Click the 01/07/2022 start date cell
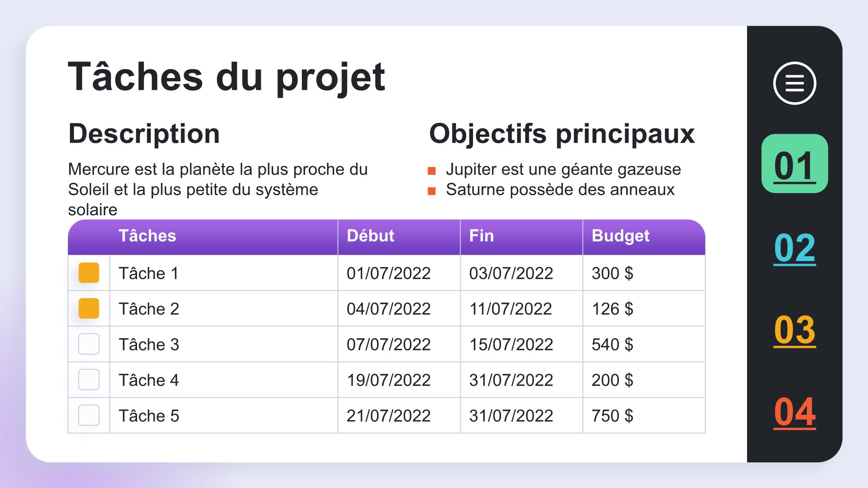The width and height of the screenshot is (868, 488). click(388, 274)
